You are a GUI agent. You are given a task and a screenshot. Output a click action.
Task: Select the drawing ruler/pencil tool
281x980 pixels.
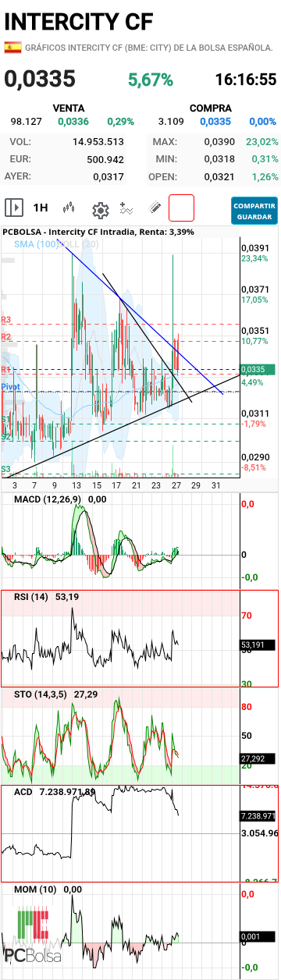[155, 208]
